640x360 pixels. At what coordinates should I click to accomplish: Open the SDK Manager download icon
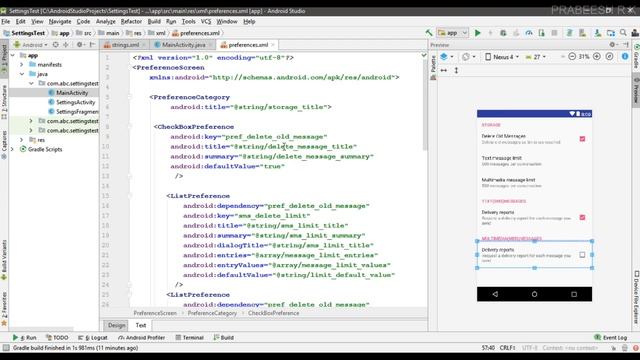pyautogui.click(x=598, y=33)
